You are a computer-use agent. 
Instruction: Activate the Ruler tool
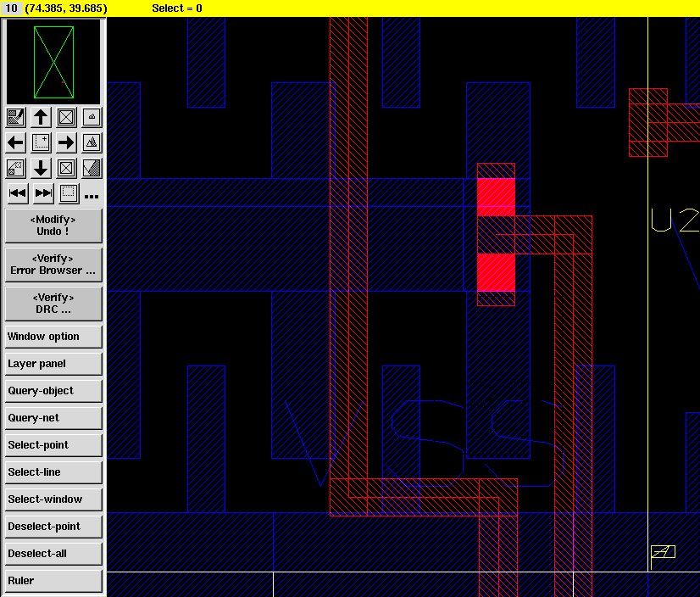point(53,581)
